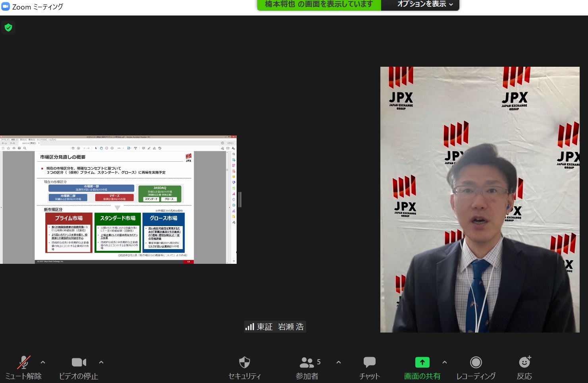Screen dimensions: 588x383
Task: Click the zoom out minus icon in Acrobat
Action: pyautogui.click(x=106, y=148)
